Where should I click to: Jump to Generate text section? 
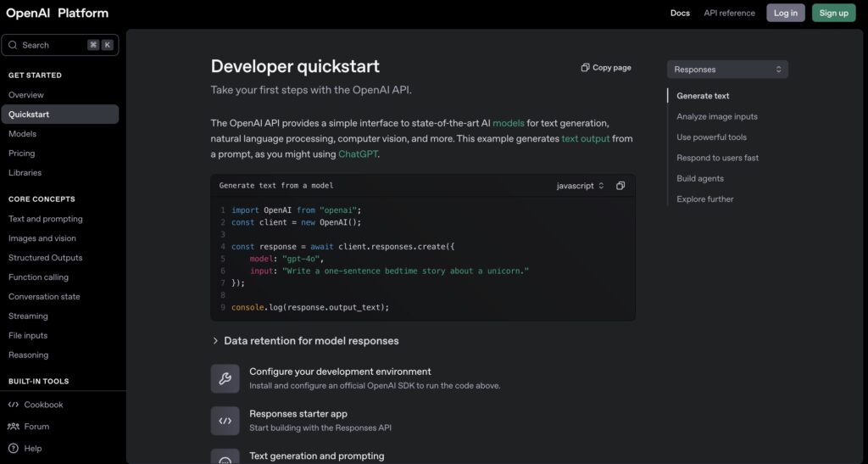[703, 96]
